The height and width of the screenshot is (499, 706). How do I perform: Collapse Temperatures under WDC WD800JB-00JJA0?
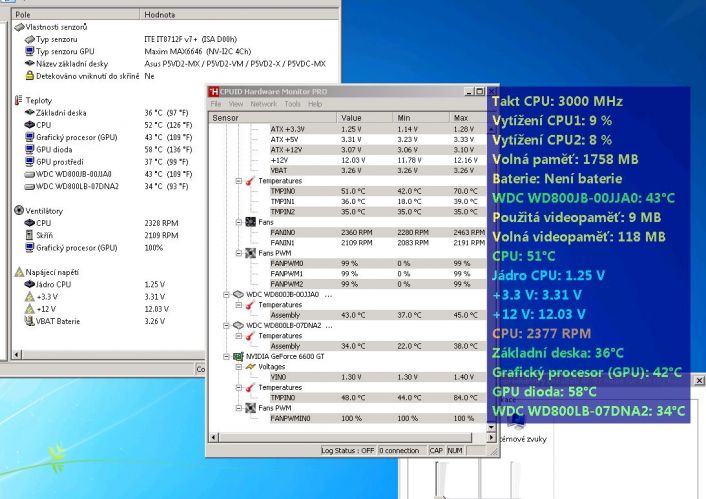[x=239, y=305]
